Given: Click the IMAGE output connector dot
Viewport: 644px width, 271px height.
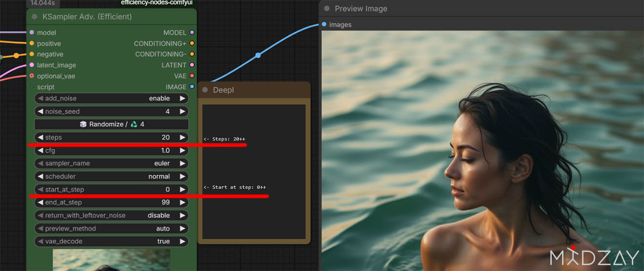Looking at the screenshot, I should tap(192, 87).
